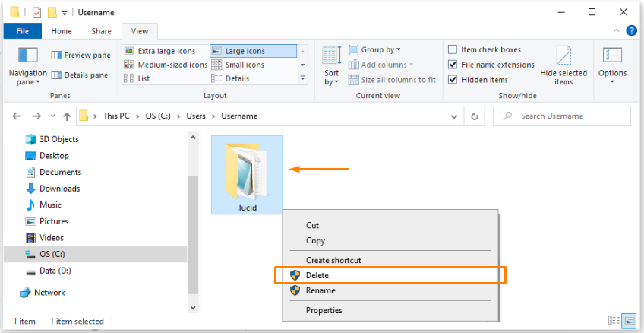Screen dimensions: 644x333
Task: Click Size all columns to fit
Action: [392, 80]
